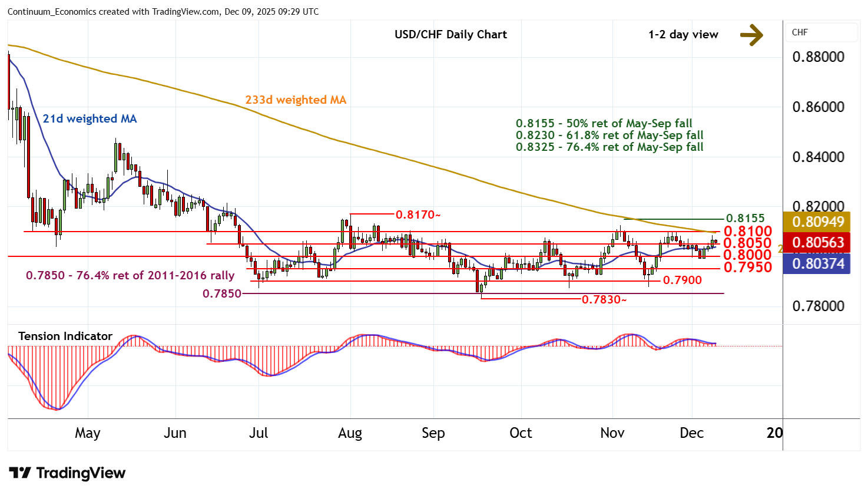Click the 0.7900 support label

click(x=683, y=280)
